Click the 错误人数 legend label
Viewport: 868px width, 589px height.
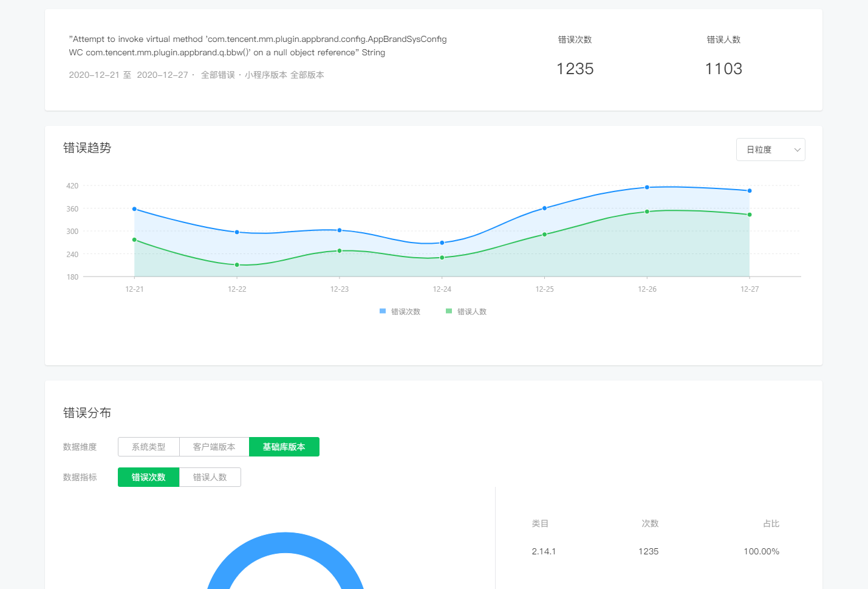tap(472, 312)
